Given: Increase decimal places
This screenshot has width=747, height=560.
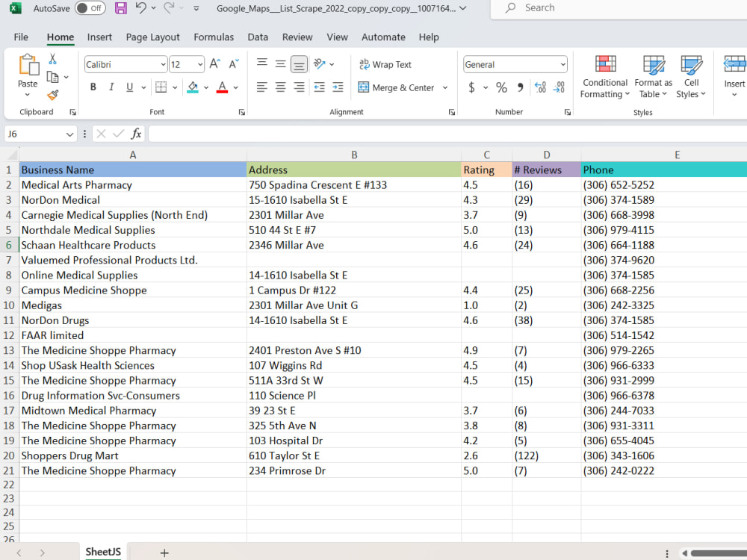Looking at the screenshot, I should click(x=540, y=87).
